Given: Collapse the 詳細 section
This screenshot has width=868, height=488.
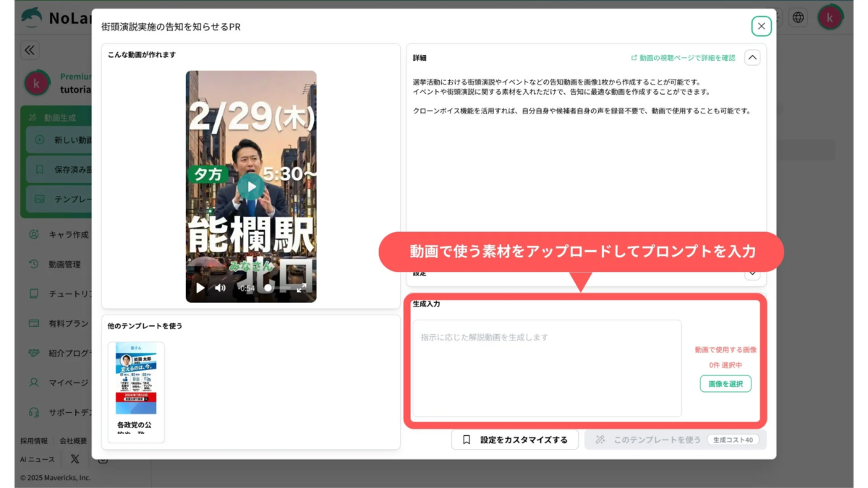Looking at the screenshot, I should pyautogui.click(x=752, y=58).
